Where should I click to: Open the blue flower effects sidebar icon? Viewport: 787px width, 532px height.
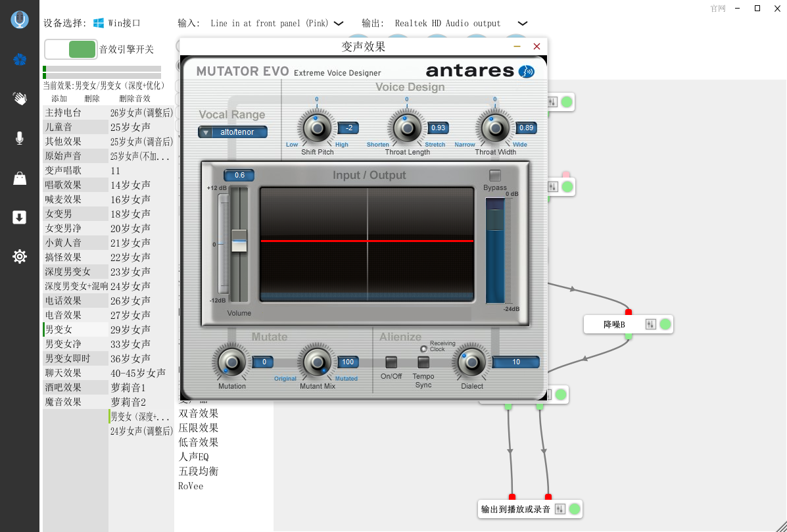click(x=20, y=60)
